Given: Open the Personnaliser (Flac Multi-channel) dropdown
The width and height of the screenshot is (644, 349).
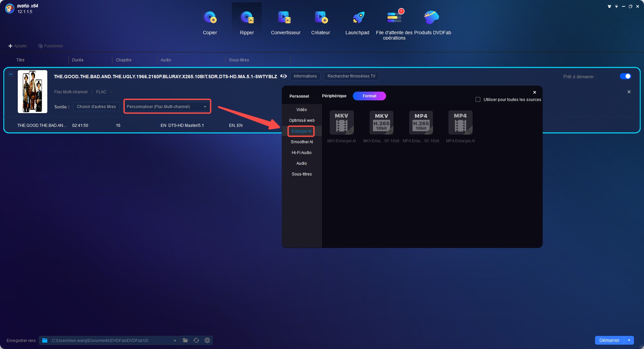Looking at the screenshot, I should [x=167, y=106].
